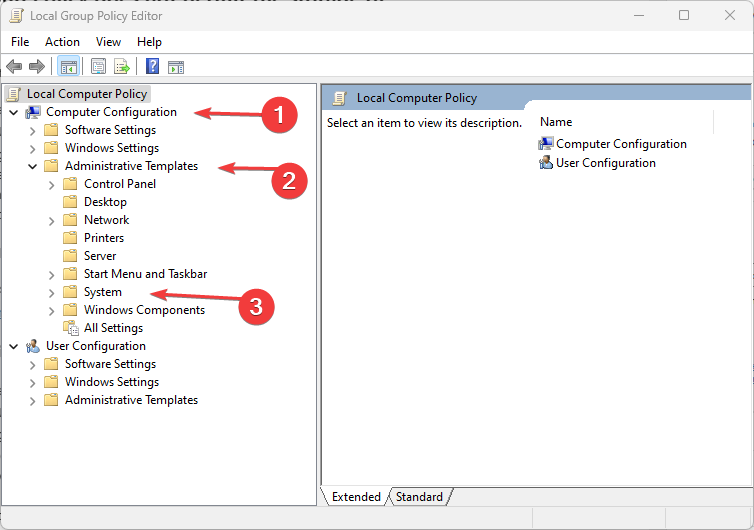Click the Local Computer Policy scroll icon in tree

pyautogui.click(x=14, y=94)
